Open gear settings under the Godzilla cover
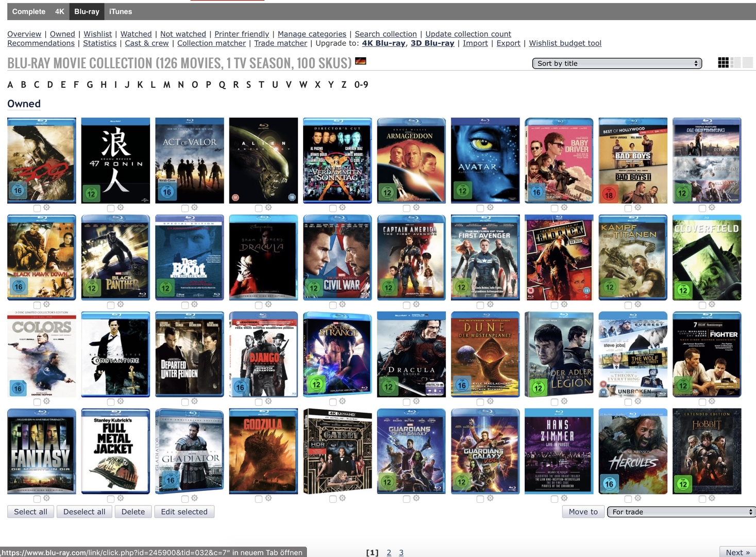The image size is (756, 557). coord(268,498)
